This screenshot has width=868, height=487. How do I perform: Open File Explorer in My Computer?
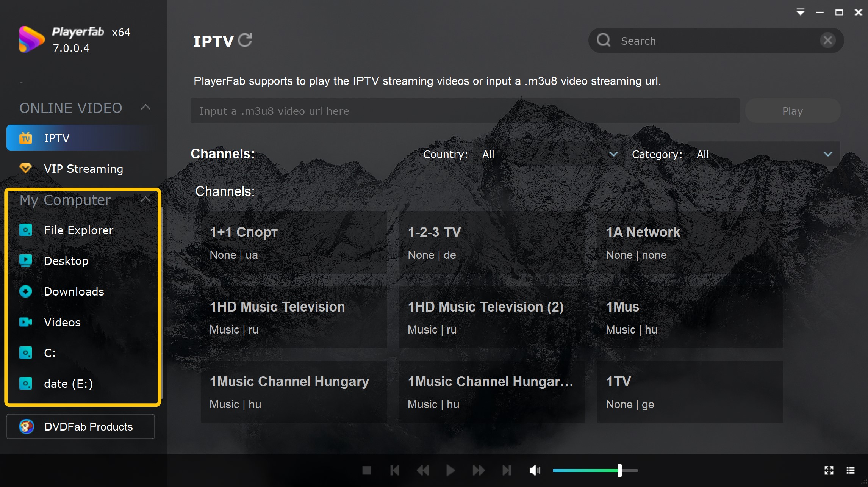pyautogui.click(x=78, y=230)
